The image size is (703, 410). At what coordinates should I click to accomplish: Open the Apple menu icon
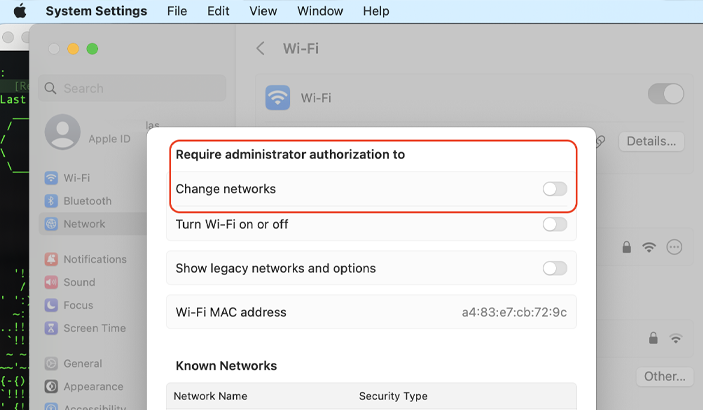[19, 11]
